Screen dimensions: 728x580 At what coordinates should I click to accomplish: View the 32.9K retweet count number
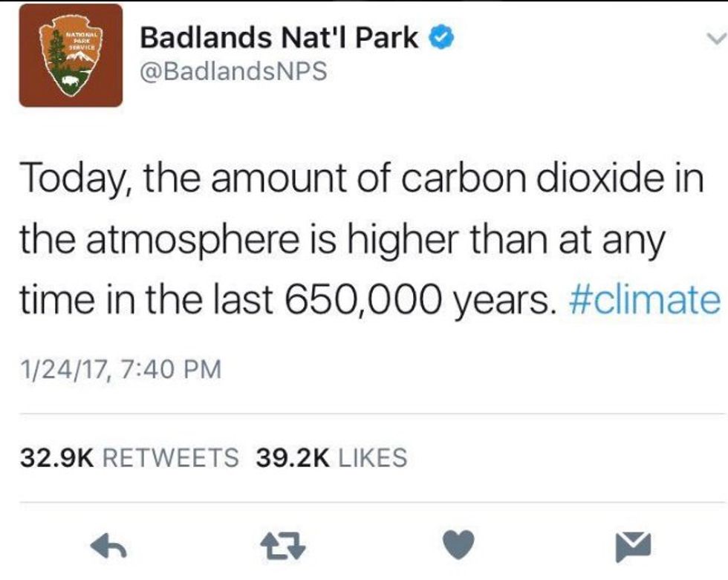[x=56, y=457]
